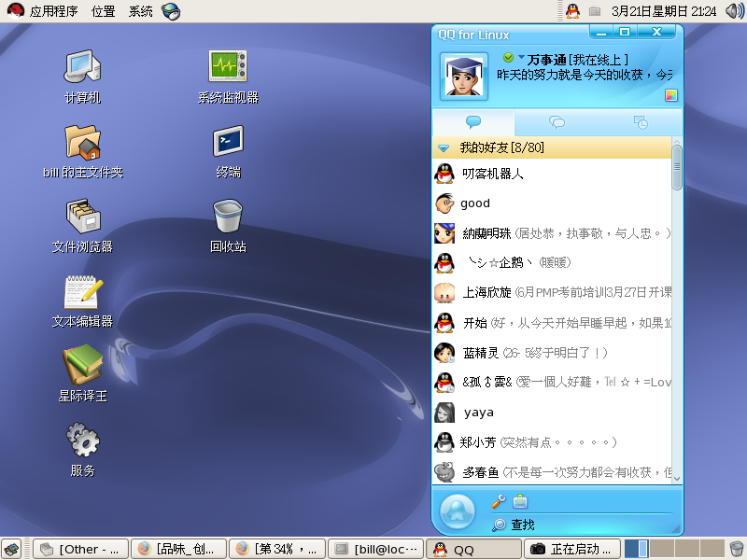The image size is (747, 560).
Task: Click the QQ penguin main menu button
Action: [x=458, y=511]
